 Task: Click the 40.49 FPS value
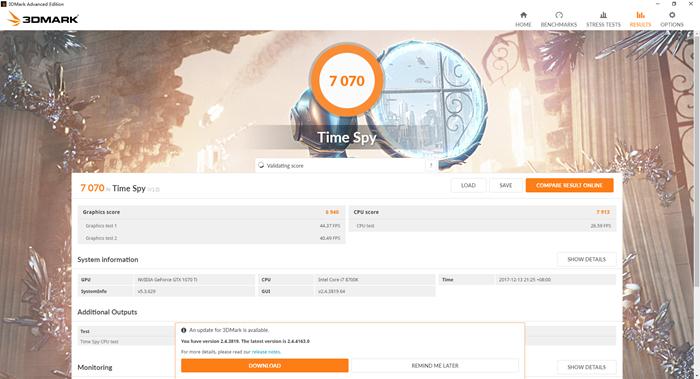[330, 238]
